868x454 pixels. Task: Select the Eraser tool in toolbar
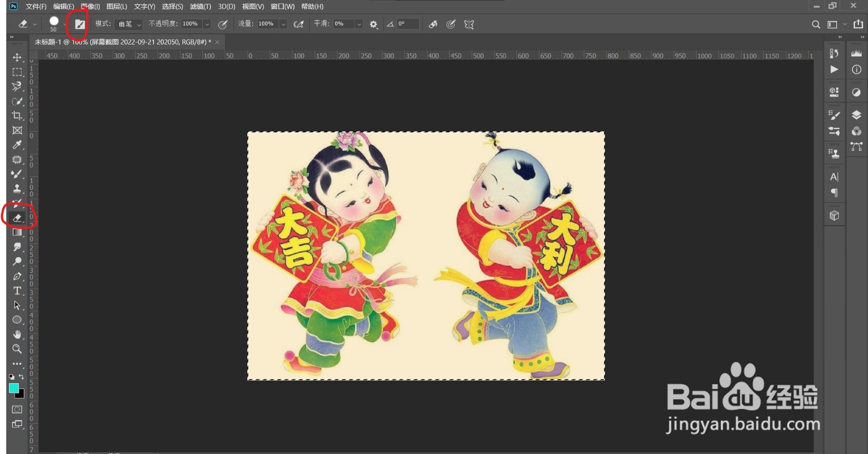point(17,218)
